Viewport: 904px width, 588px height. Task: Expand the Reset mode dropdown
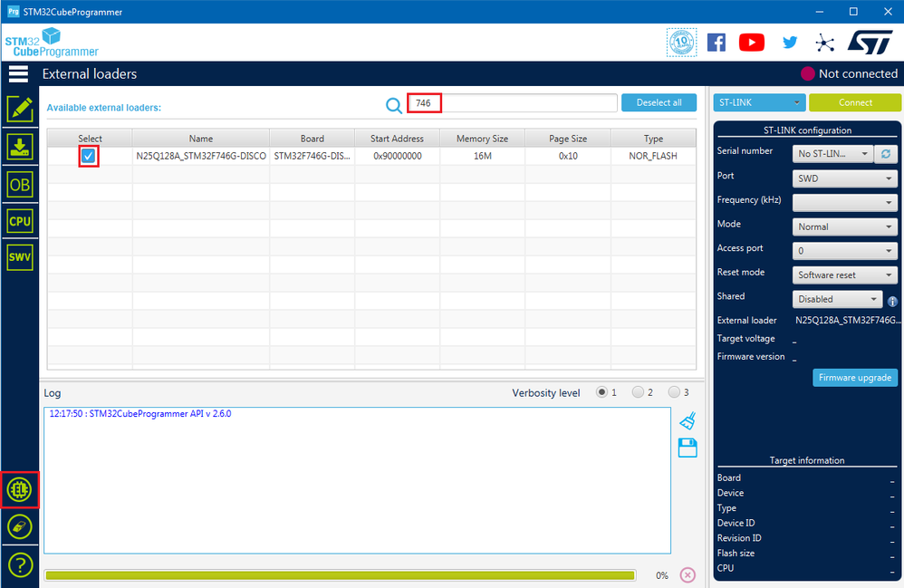pyautogui.click(x=844, y=275)
